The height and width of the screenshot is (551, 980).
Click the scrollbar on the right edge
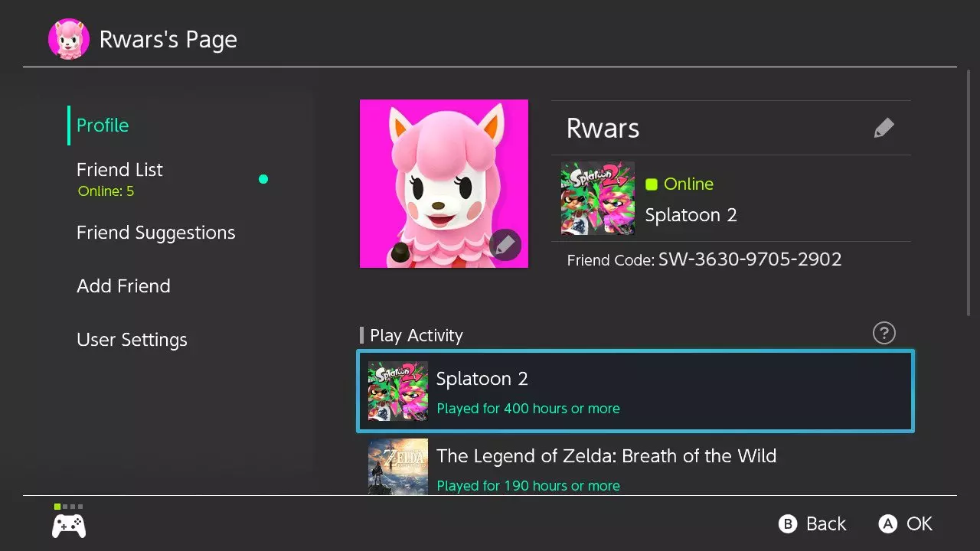(x=969, y=191)
